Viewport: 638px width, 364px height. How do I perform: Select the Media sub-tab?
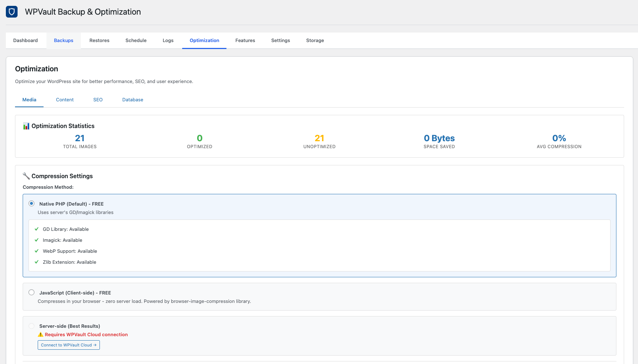(x=29, y=100)
